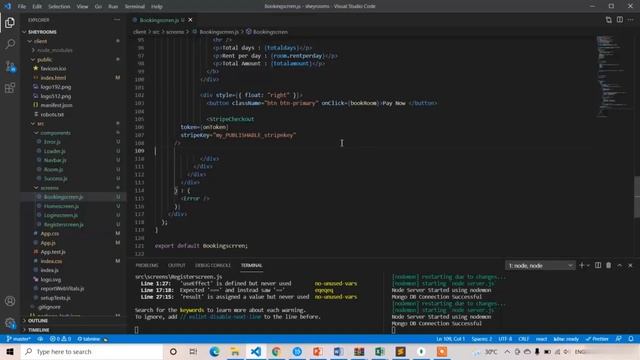Change indentation via 'Spaces: 2'
This screenshot has height=360, width=640.
482,339
